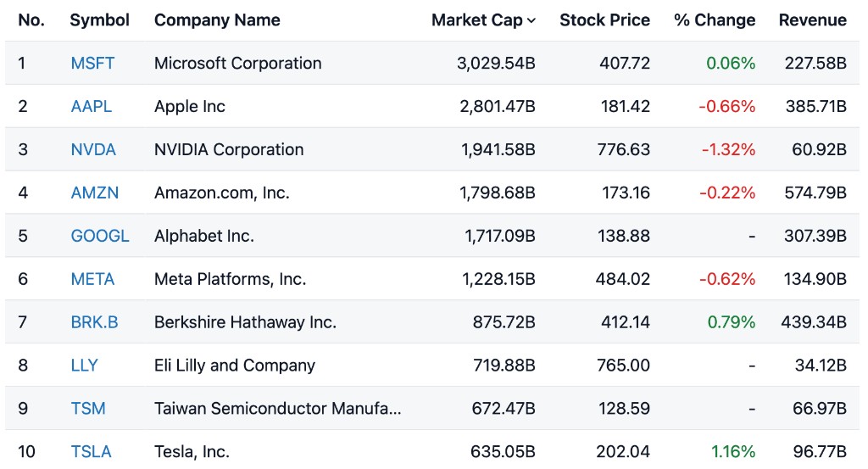Click the Symbol column header

pos(99,20)
